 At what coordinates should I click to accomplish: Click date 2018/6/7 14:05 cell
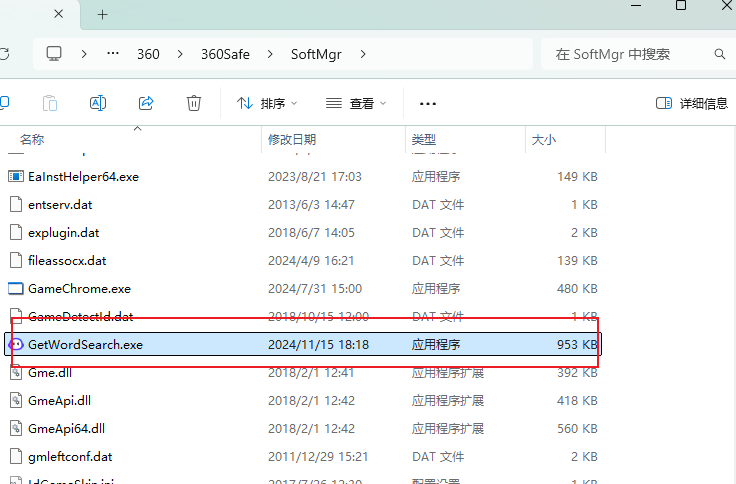[311, 233]
